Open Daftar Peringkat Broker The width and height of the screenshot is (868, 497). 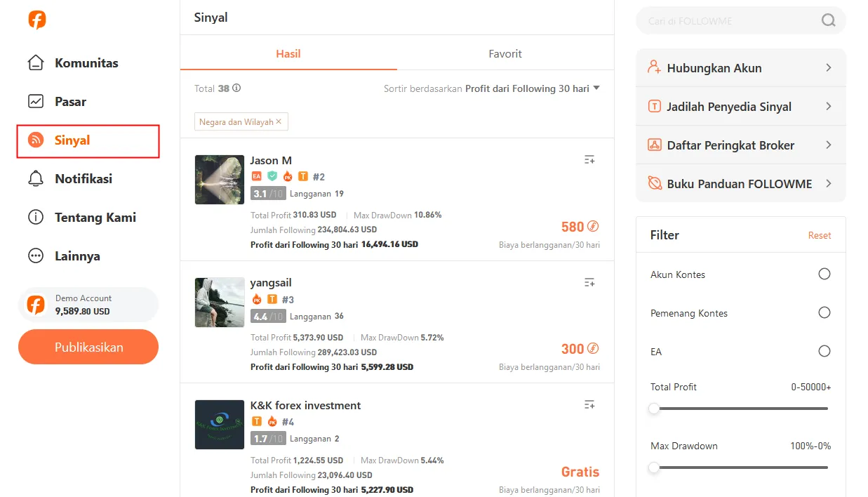pos(741,145)
